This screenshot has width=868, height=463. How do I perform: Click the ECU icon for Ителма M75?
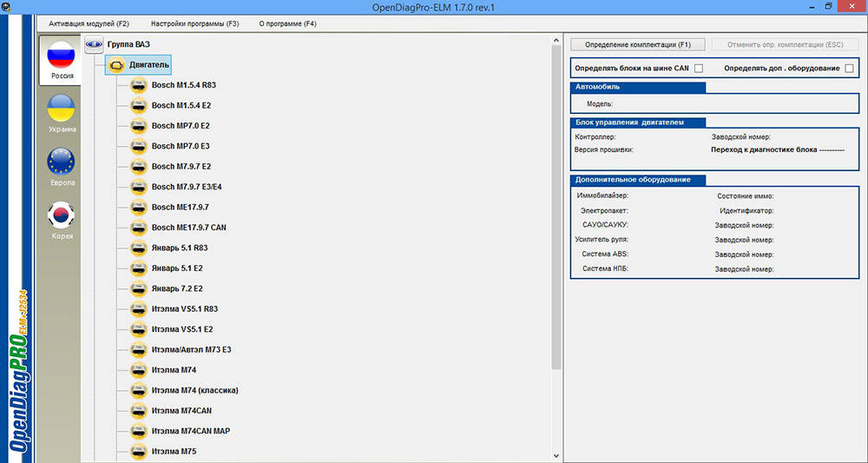click(x=138, y=452)
